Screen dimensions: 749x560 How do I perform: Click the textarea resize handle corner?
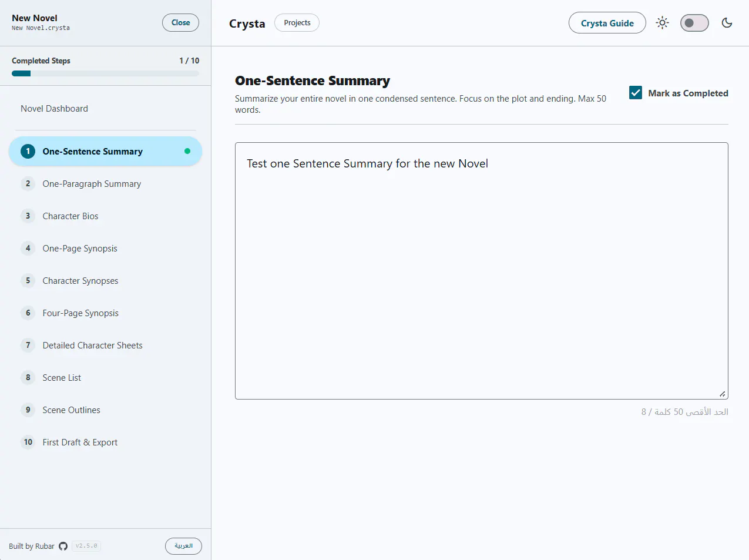pyautogui.click(x=722, y=393)
